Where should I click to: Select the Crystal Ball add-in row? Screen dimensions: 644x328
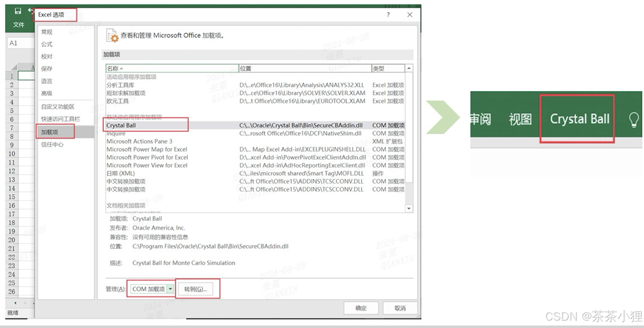tap(255, 125)
